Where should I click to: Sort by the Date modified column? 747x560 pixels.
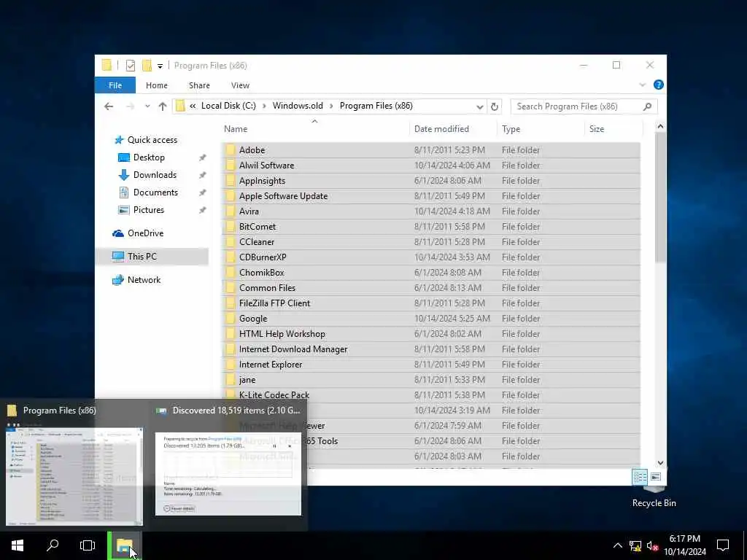pos(452,129)
